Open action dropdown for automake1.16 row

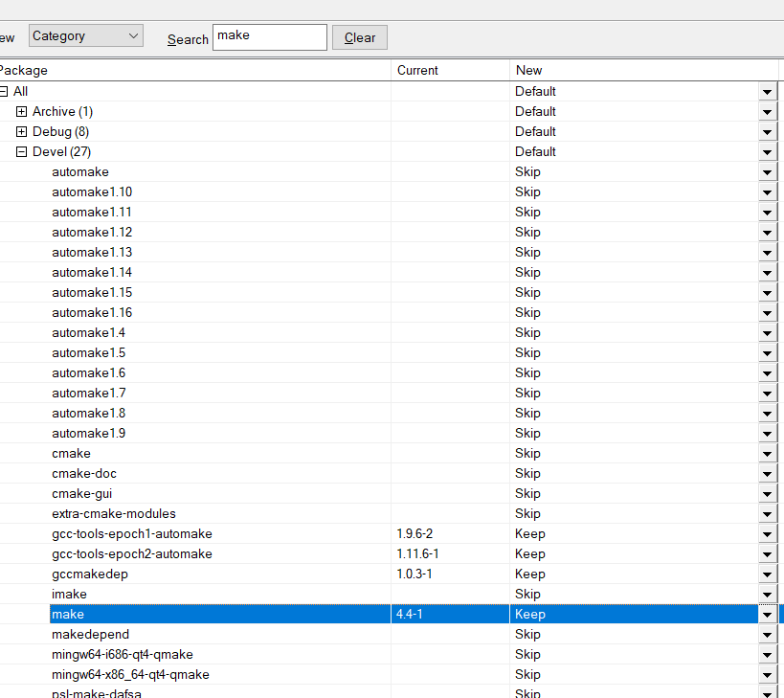[768, 313]
